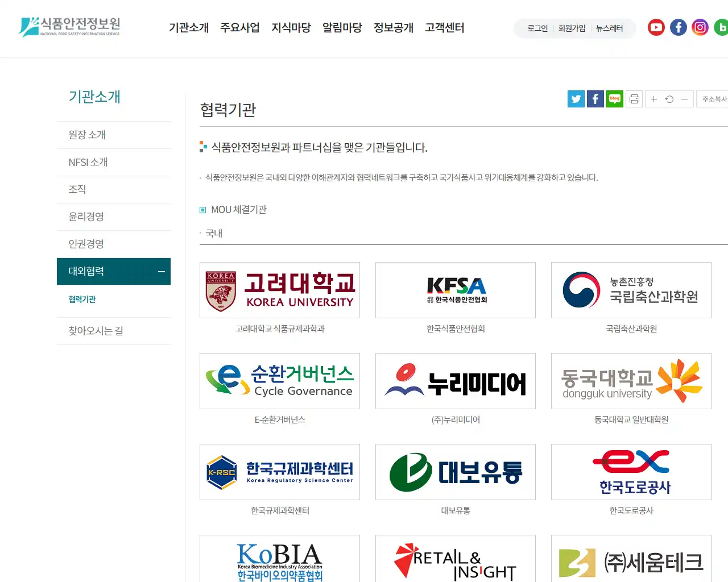This screenshot has width=728, height=582.
Task: Share page on Facebook via blue share icon
Action: pyautogui.click(x=595, y=99)
